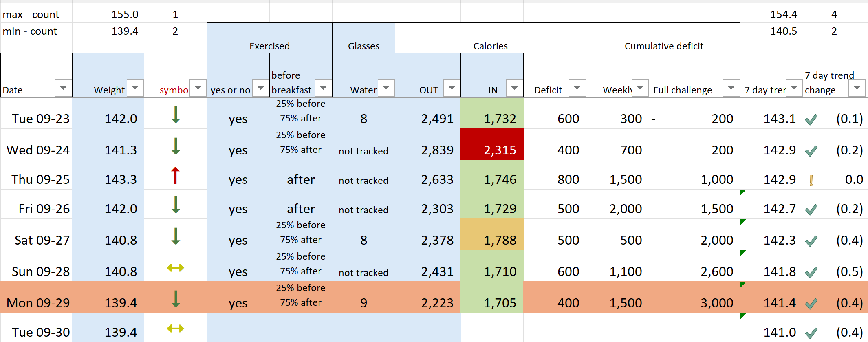Click the green down arrow on the Mon 09-29 row
Image resolution: width=868 pixels, height=342 pixels.
coord(176,299)
